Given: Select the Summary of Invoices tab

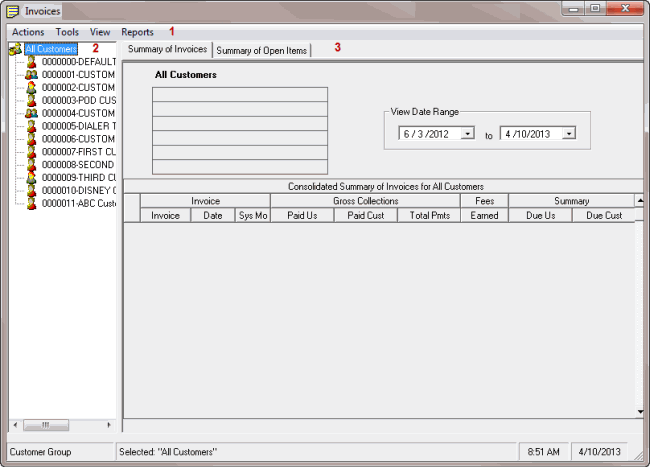Looking at the screenshot, I should [168, 49].
